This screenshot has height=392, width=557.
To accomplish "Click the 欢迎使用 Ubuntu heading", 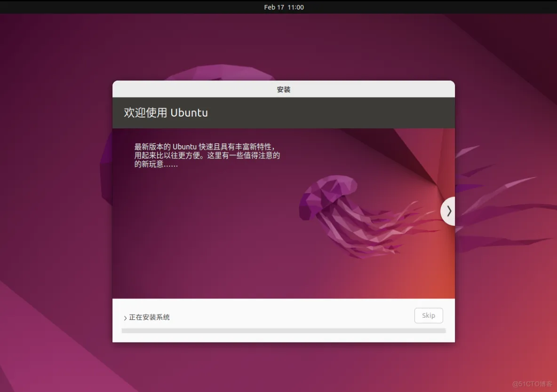I will click(x=166, y=112).
